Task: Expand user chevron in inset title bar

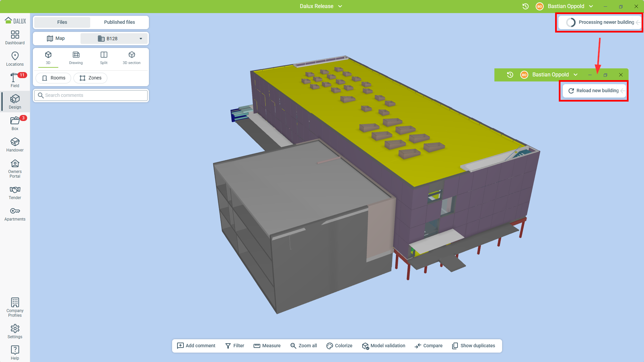Action: (576, 75)
